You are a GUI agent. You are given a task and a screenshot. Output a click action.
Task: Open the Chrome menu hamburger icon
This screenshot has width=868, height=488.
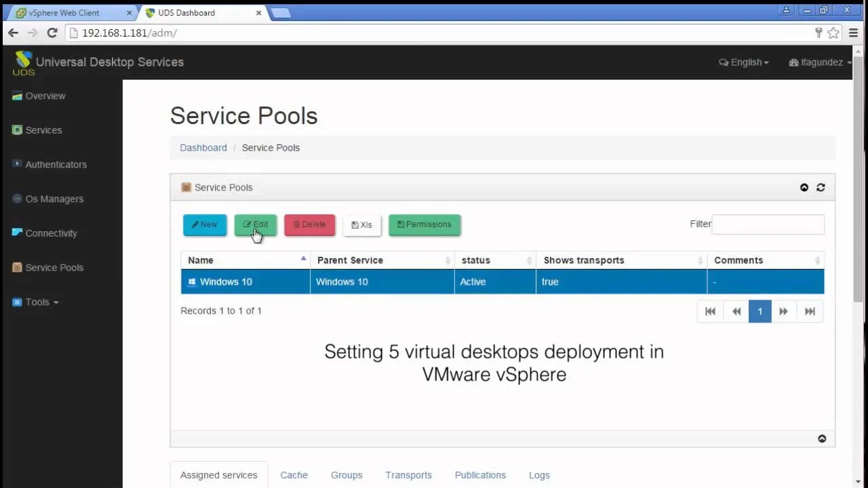[x=853, y=33]
